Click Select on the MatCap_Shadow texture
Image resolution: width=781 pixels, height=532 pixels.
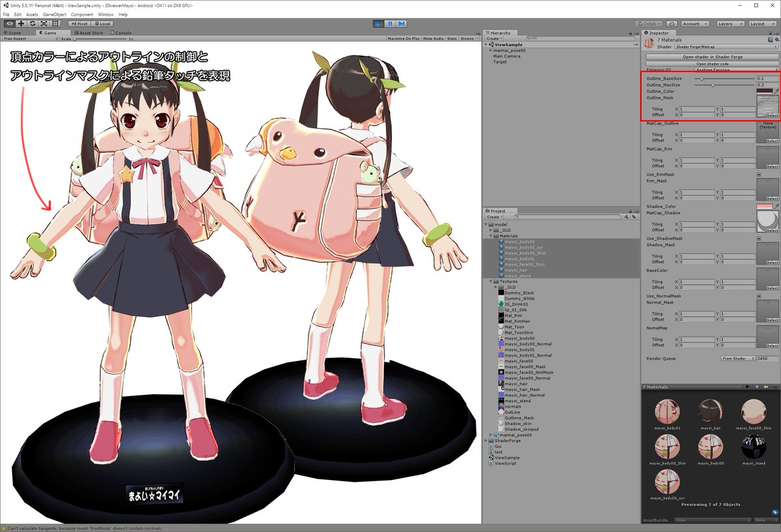point(772,230)
